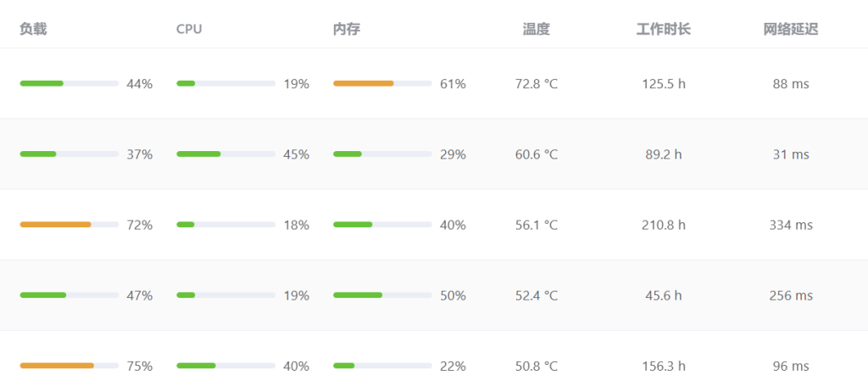Select the 50% memory progress bar

382,295
